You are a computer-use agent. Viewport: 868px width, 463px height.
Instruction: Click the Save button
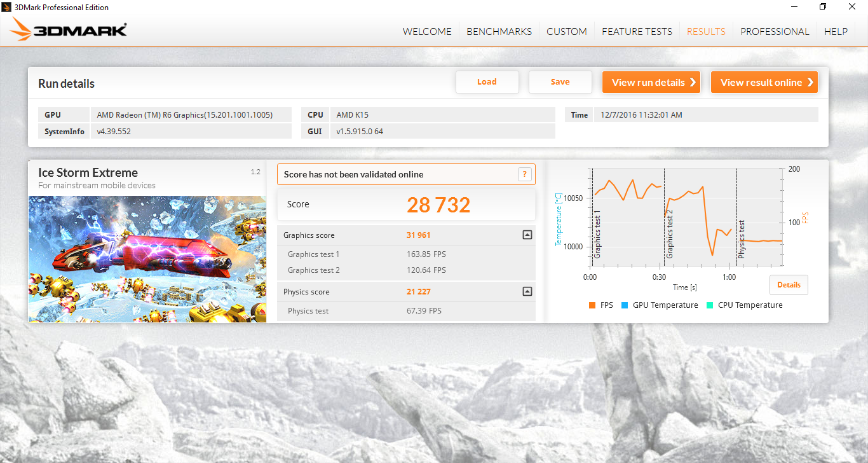click(x=560, y=82)
